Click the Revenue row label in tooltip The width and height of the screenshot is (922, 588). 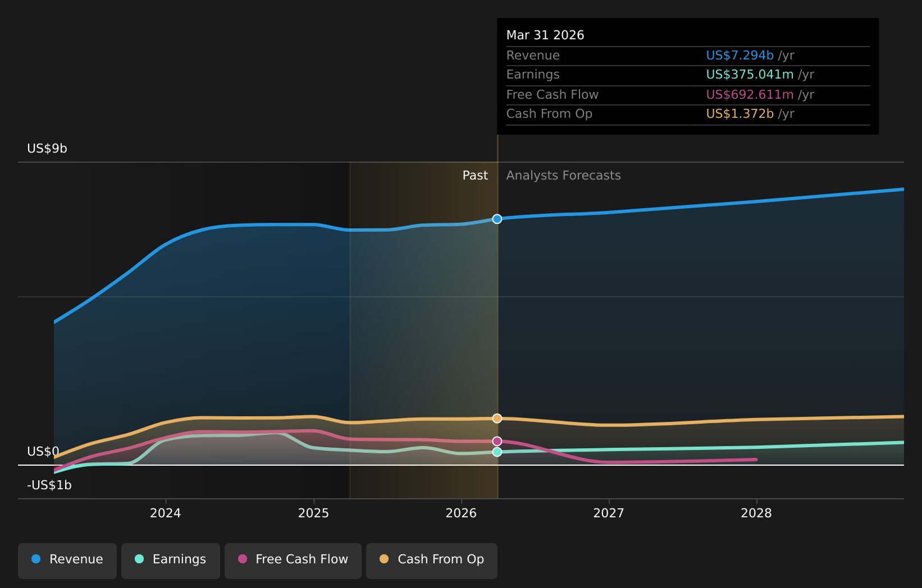coord(533,56)
